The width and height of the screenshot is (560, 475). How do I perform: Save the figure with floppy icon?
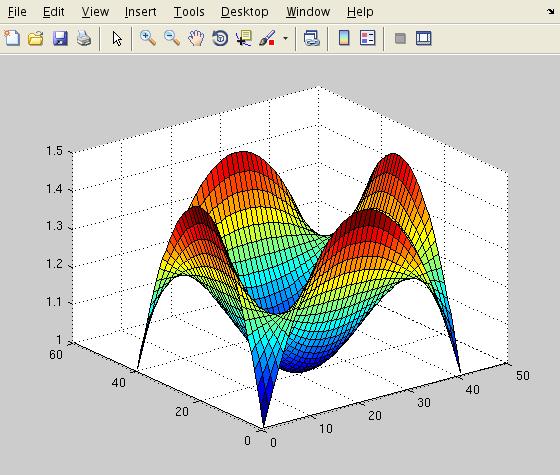60,38
